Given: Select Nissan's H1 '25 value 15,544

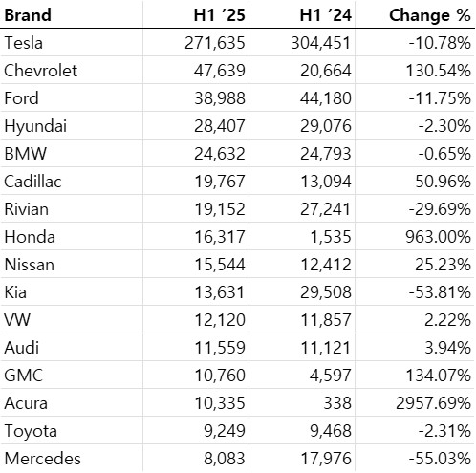Looking at the screenshot, I should click(220, 265).
